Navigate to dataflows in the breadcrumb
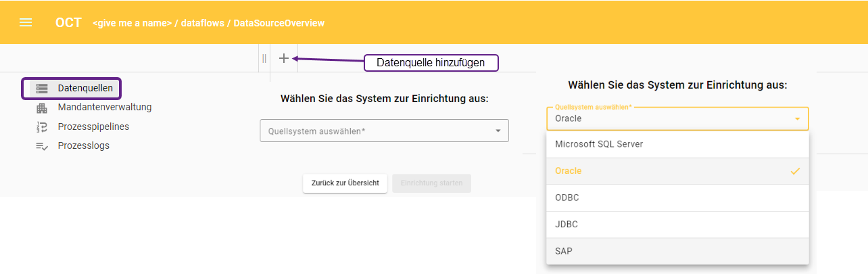The width and height of the screenshot is (868, 274). [x=203, y=23]
